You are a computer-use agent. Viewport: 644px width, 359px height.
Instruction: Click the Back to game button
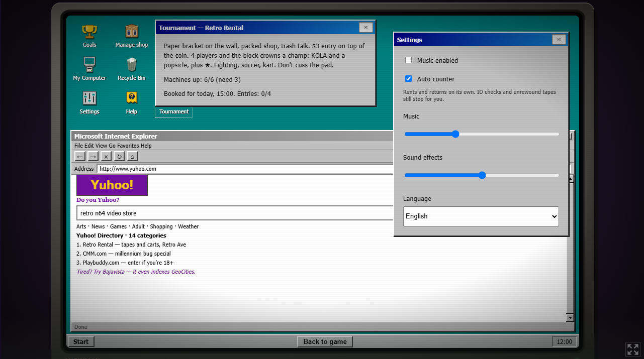click(x=325, y=342)
